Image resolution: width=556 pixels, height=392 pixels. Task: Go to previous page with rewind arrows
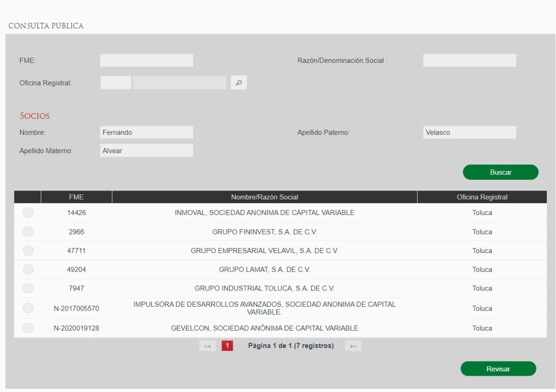point(207,346)
